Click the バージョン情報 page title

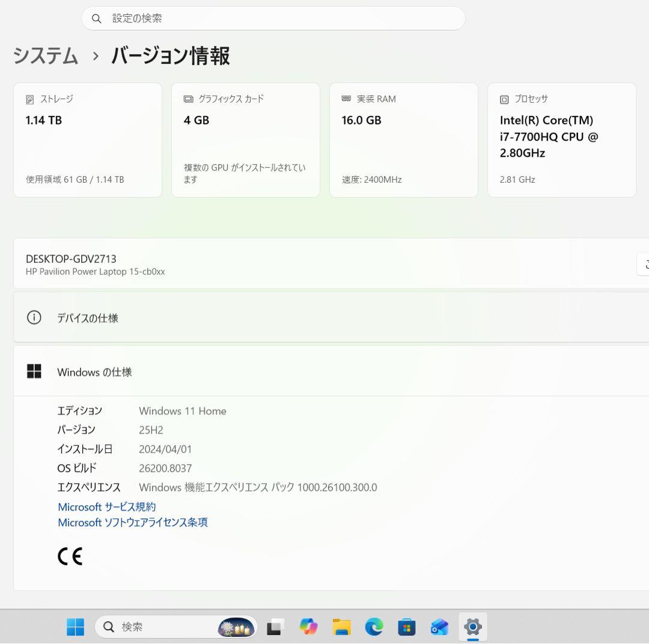tap(171, 55)
